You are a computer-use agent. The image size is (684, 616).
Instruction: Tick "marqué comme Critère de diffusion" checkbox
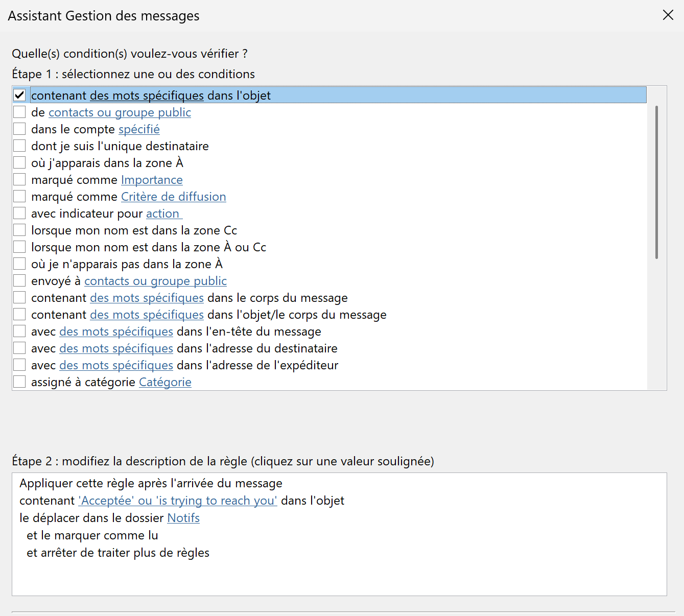(x=19, y=196)
